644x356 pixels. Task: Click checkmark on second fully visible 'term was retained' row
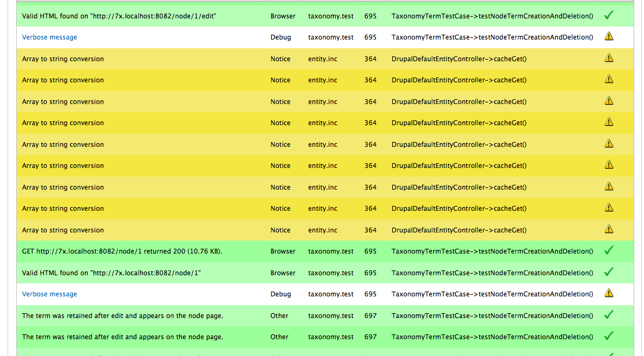coord(608,336)
